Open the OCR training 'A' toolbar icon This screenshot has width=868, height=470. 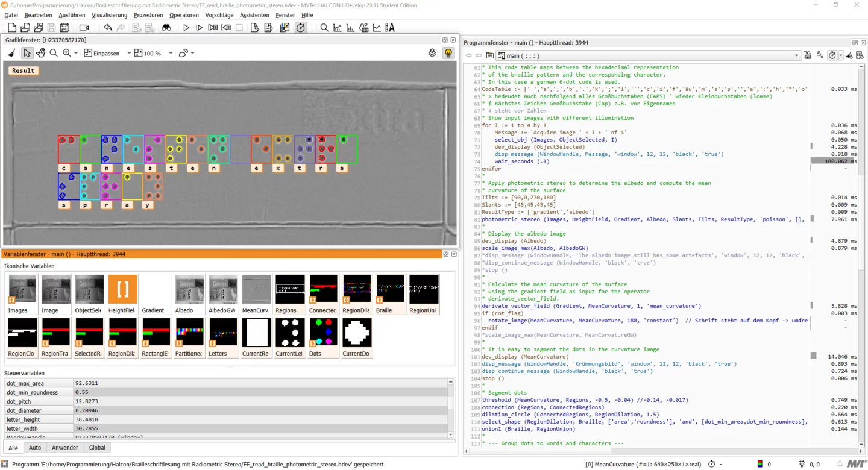pyautogui.click(x=390, y=28)
